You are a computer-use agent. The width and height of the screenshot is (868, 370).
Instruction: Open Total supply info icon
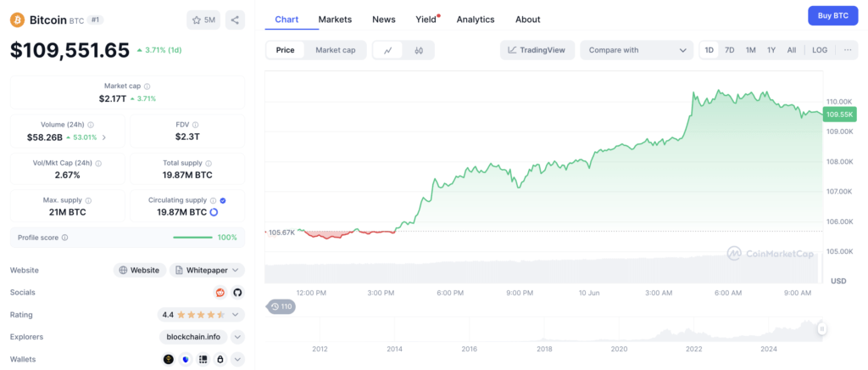click(209, 164)
